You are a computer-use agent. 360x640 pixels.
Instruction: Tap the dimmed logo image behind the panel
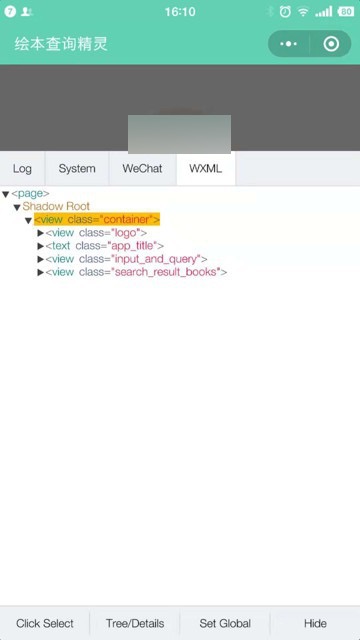click(x=180, y=134)
